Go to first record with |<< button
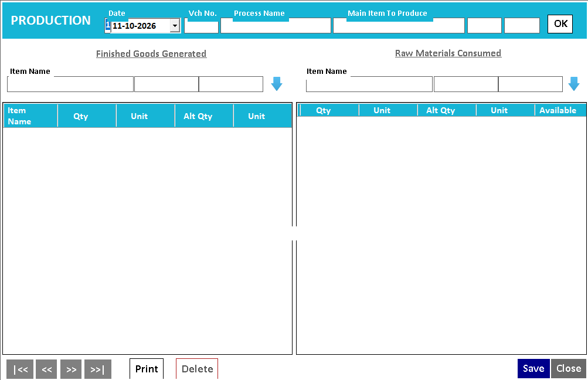 coord(20,369)
